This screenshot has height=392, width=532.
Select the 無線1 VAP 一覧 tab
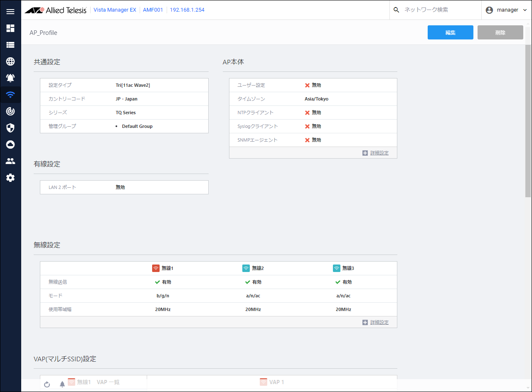pos(94,382)
